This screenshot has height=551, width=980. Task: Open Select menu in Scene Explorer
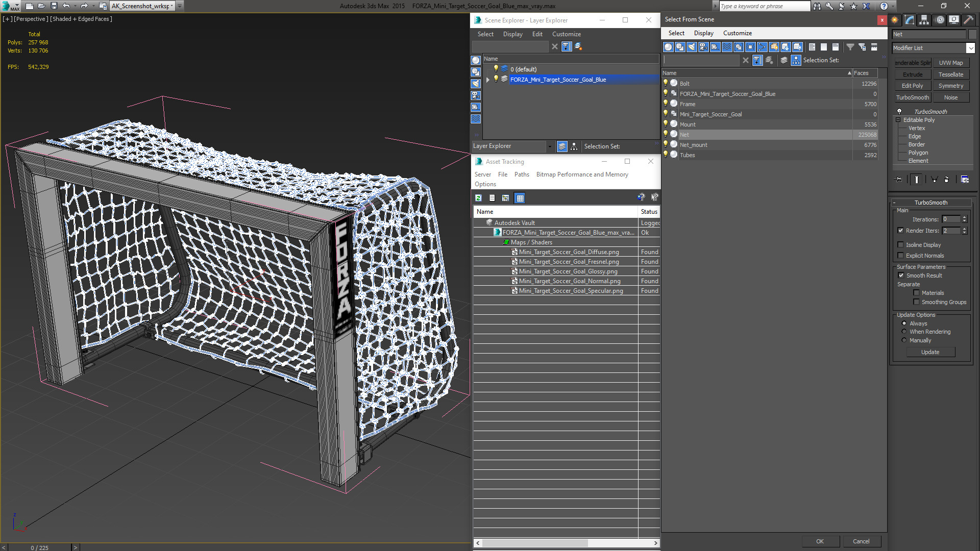485,34
